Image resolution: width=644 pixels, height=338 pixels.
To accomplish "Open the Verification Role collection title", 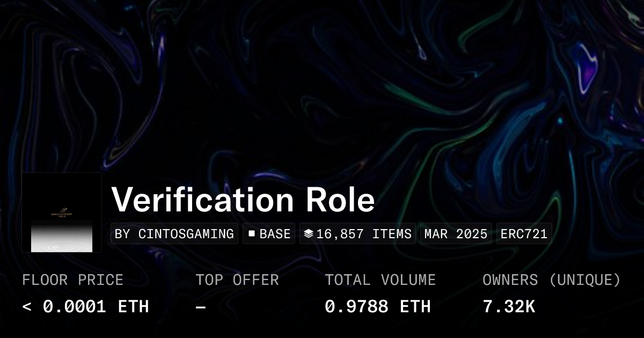I will pos(243,200).
